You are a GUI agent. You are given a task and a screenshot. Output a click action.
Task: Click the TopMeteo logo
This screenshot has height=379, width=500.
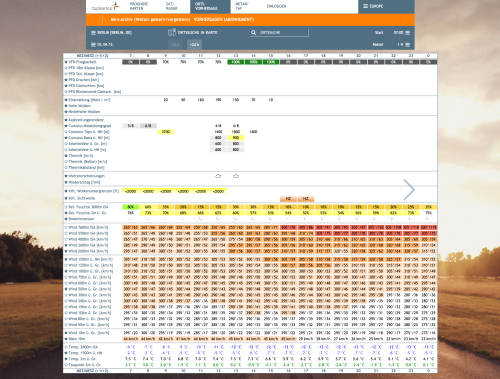coord(105,7)
